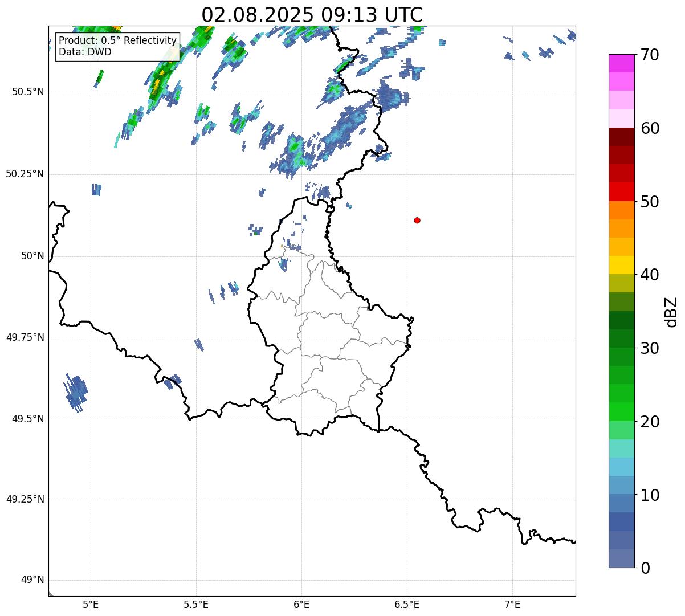Click the 6.5°E longitude label

coord(407,604)
